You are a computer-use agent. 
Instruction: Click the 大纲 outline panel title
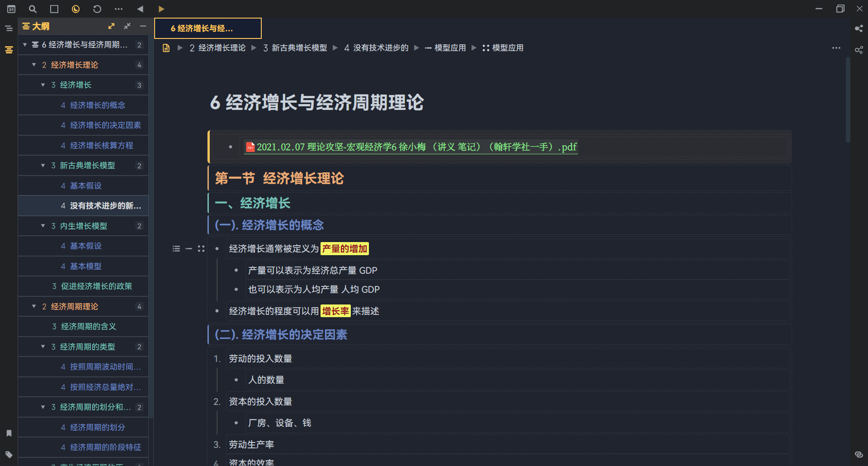(41, 26)
